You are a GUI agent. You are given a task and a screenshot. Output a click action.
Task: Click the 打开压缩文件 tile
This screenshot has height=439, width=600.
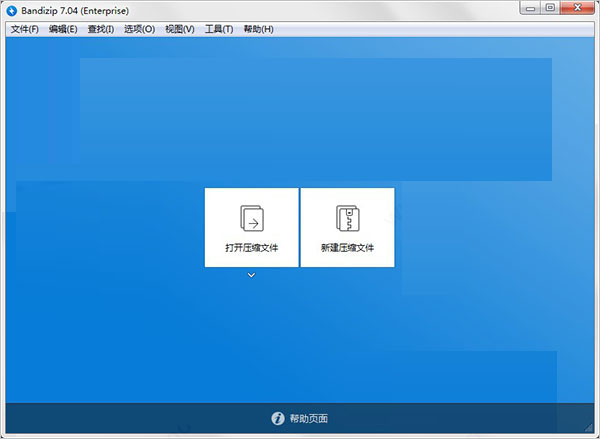251,227
